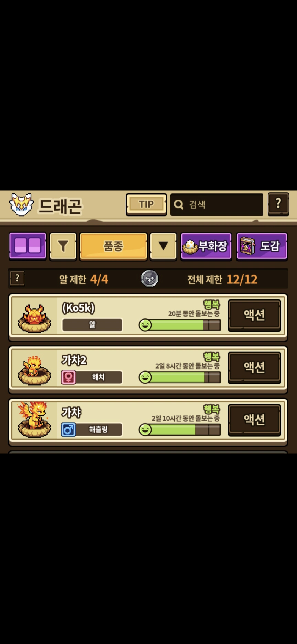Click the dragon mascot header icon
This screenshot has height=644, width=297.
pyautogui.click(x=21, y=204)
